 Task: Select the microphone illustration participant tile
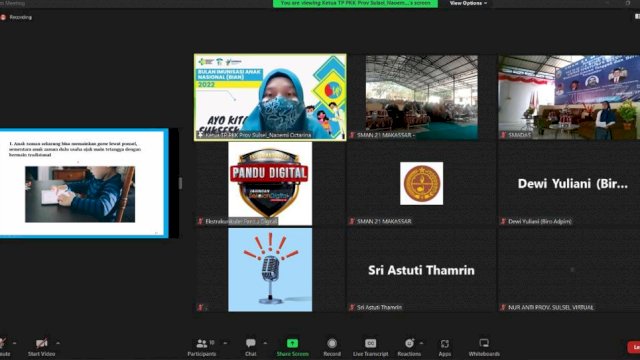pos(270,270)
